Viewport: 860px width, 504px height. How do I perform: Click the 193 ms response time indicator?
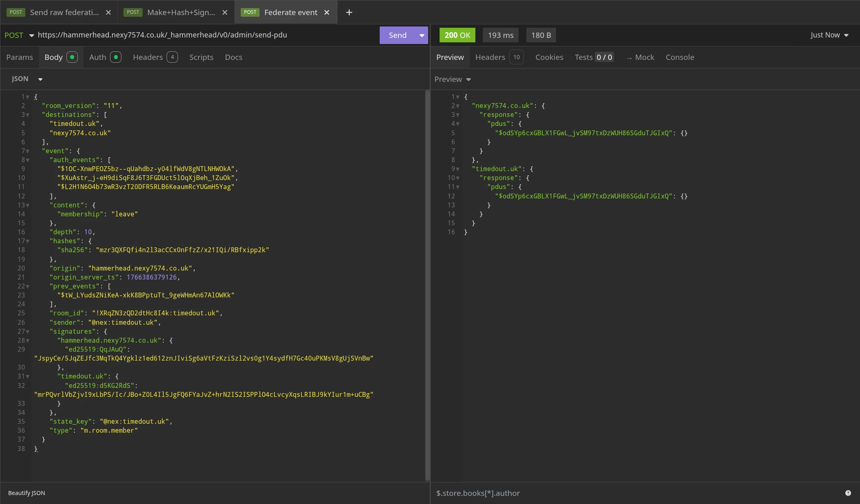point(500,35)
